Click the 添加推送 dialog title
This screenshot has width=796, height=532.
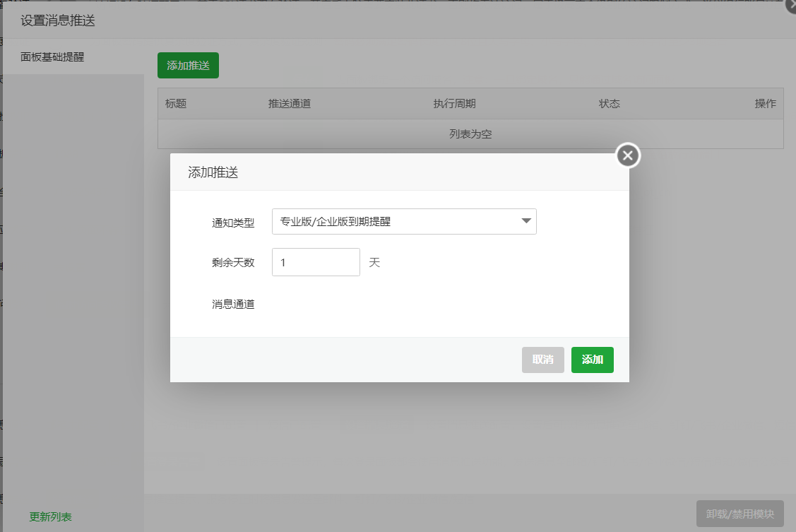click(x=213, y=172)
